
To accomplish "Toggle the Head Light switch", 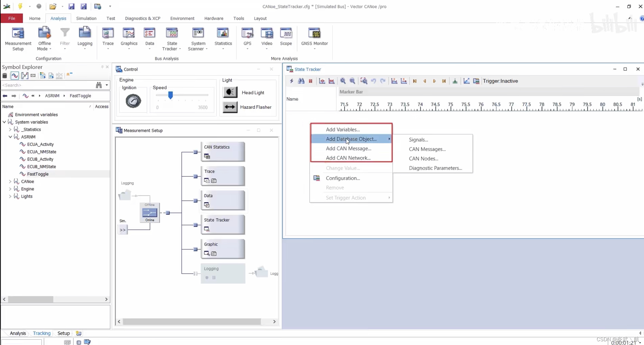I will [x=230, y=92].
